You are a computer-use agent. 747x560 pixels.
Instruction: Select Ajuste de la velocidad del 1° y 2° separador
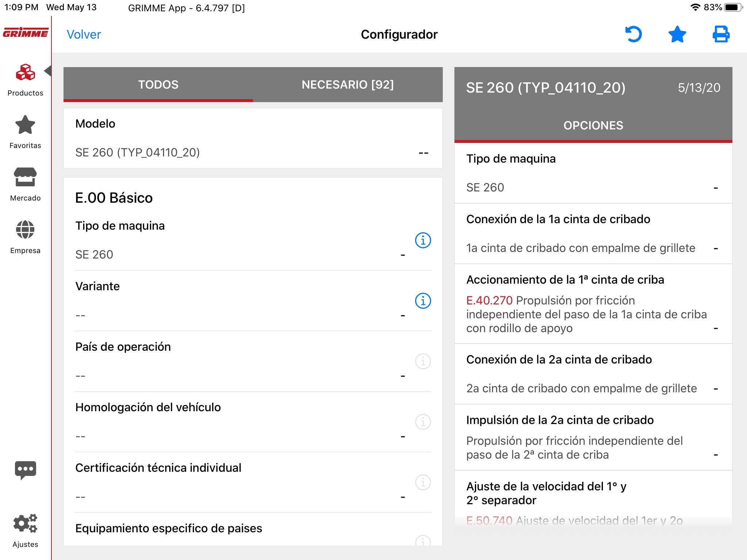(593, 498)
